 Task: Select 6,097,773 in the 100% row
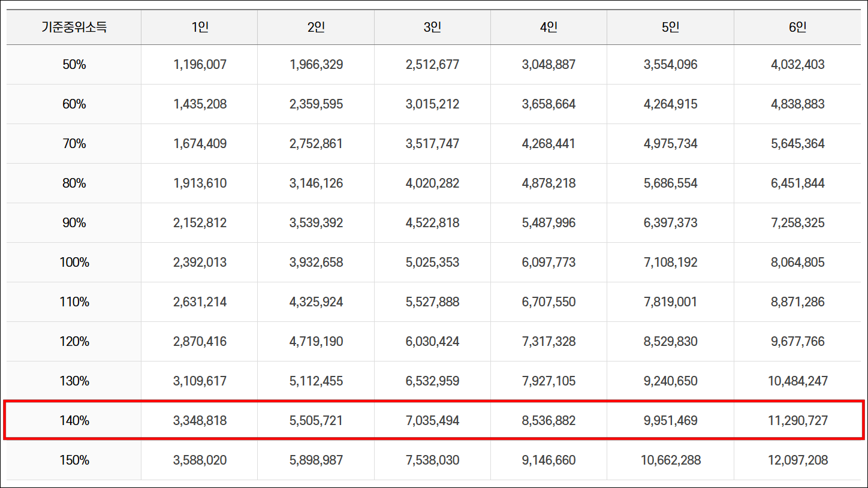pos(549,263)
